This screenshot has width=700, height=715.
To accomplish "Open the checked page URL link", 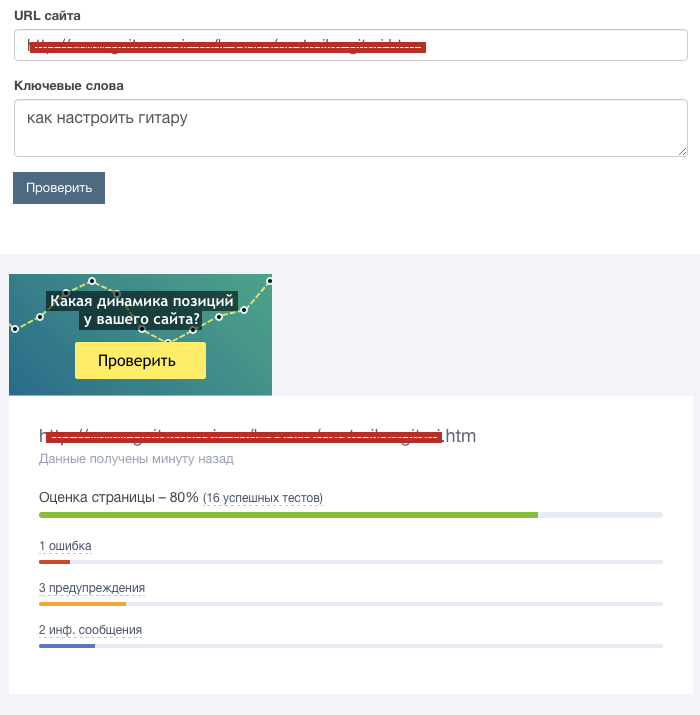I will (x=258, y=436).
